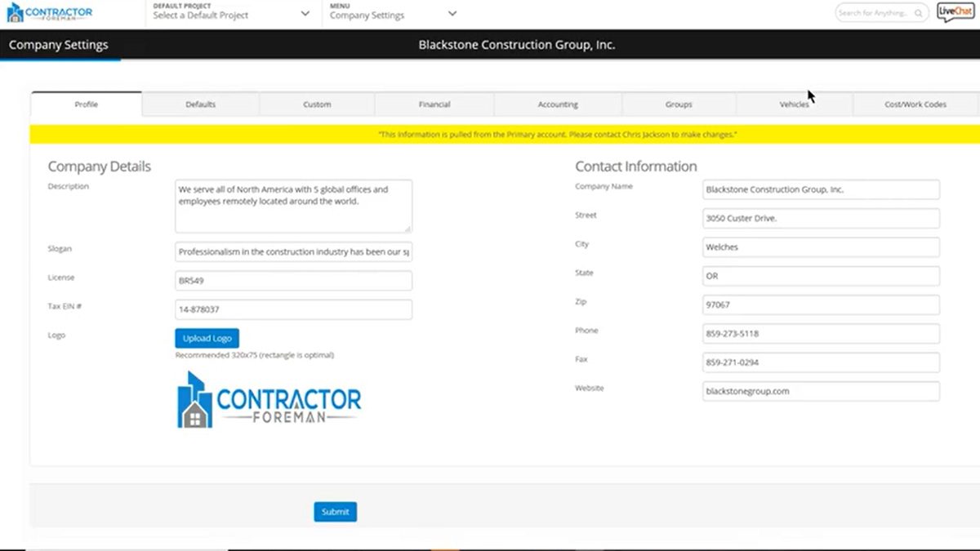Screen dimensions: 980x551
Task: Submit the company settings form
Action: [x=335, y=512]
